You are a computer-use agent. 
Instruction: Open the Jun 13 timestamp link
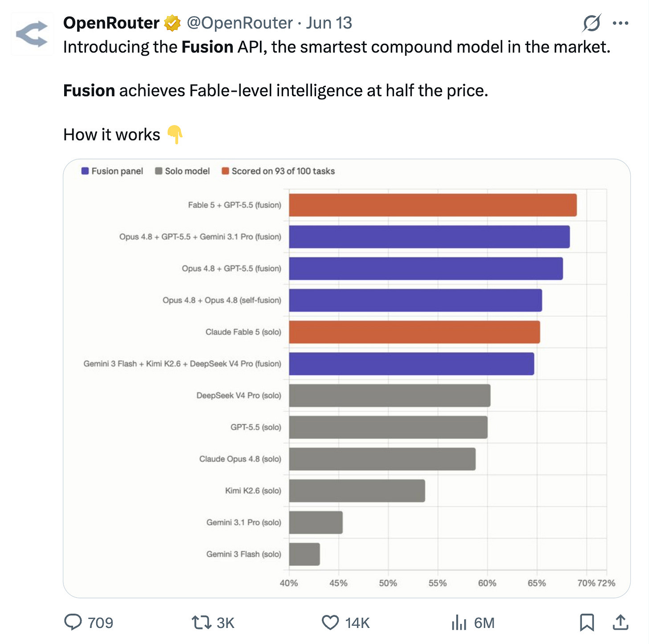[x=329, y=23]
